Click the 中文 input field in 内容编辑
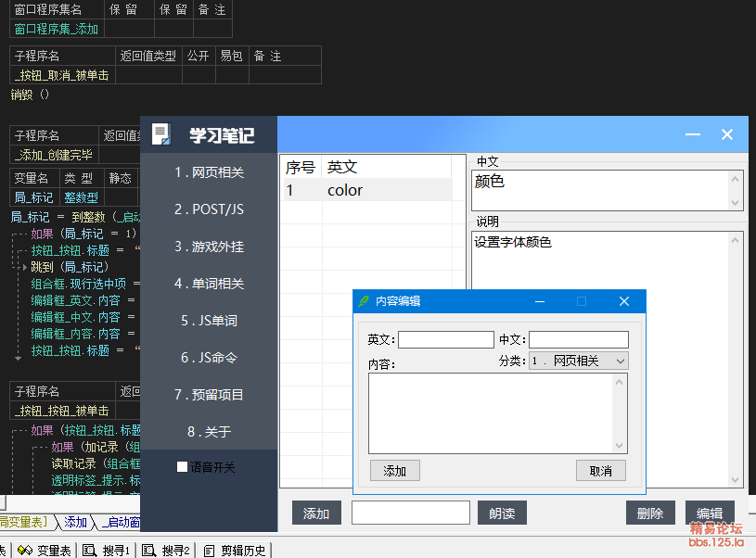Viewport: 756px width, 558px height. pyautogui.click(x=579, y=340)
